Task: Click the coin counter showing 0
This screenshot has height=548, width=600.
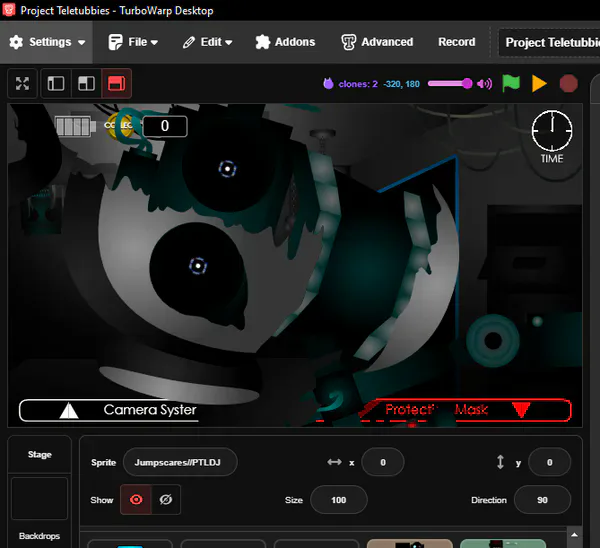Action: [x=165, y=126]
